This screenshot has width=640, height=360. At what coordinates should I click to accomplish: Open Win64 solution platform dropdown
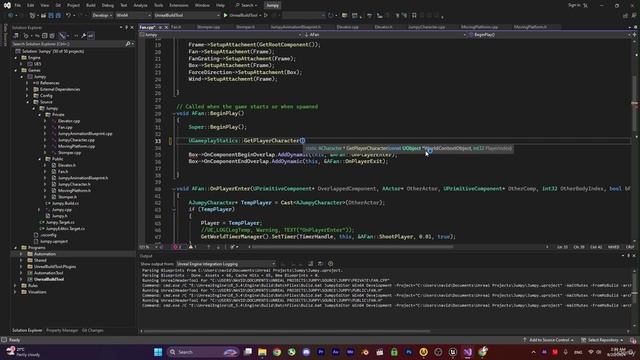(x=133, y=16)
